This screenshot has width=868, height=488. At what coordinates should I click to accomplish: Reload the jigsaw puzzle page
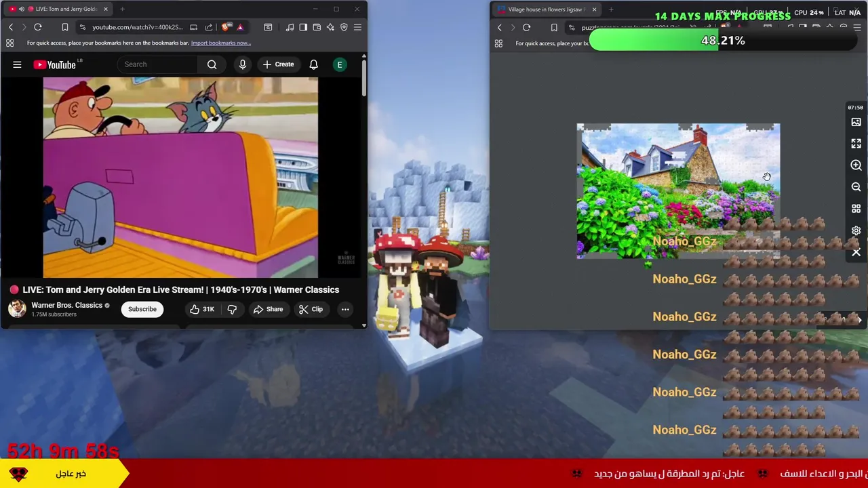(x=527, y=28)
